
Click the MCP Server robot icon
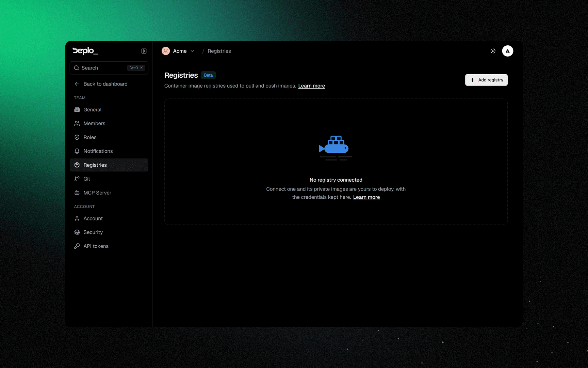(x=77, y=193)
